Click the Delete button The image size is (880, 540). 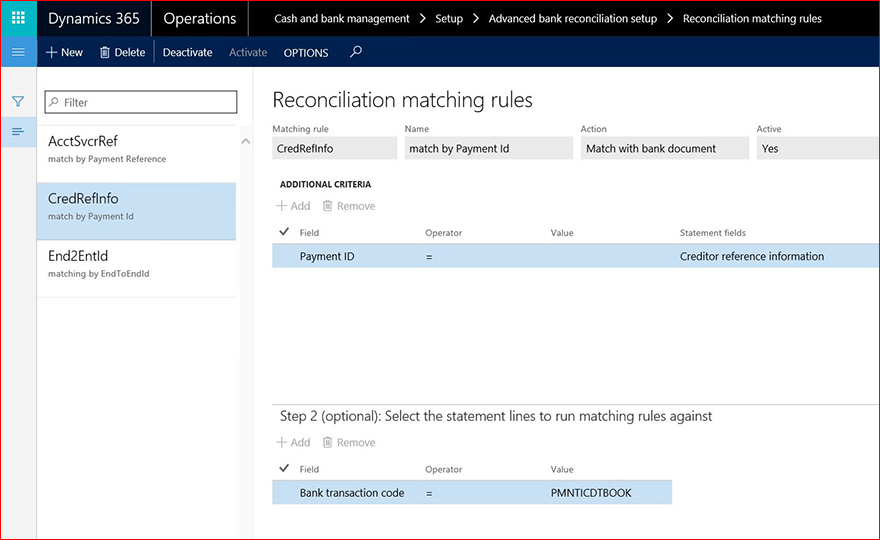(x=122, y=52)
